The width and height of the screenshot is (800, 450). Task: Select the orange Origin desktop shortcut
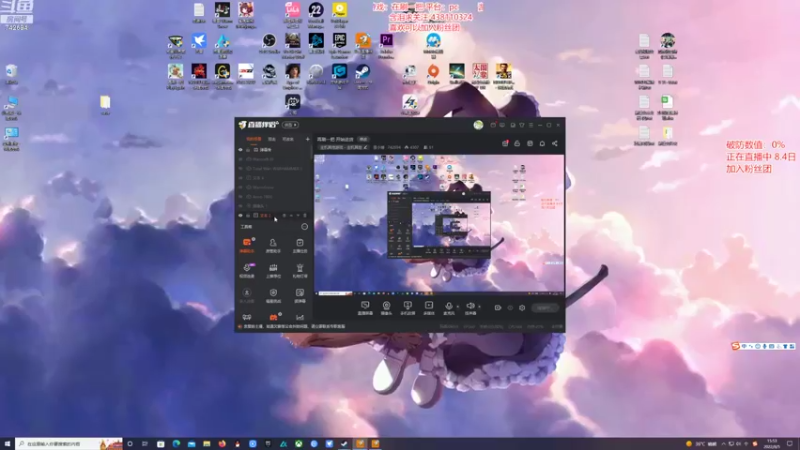[x=433, y=74]
